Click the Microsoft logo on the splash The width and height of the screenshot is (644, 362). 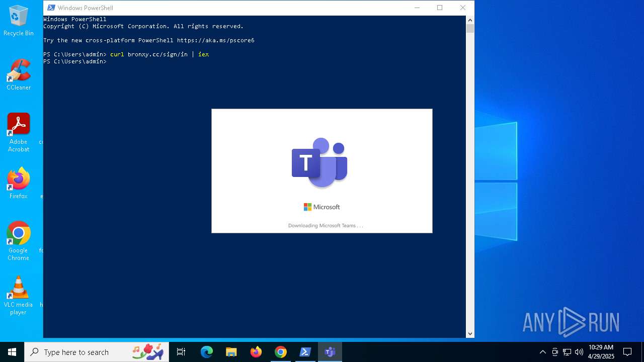click(321, 207)
